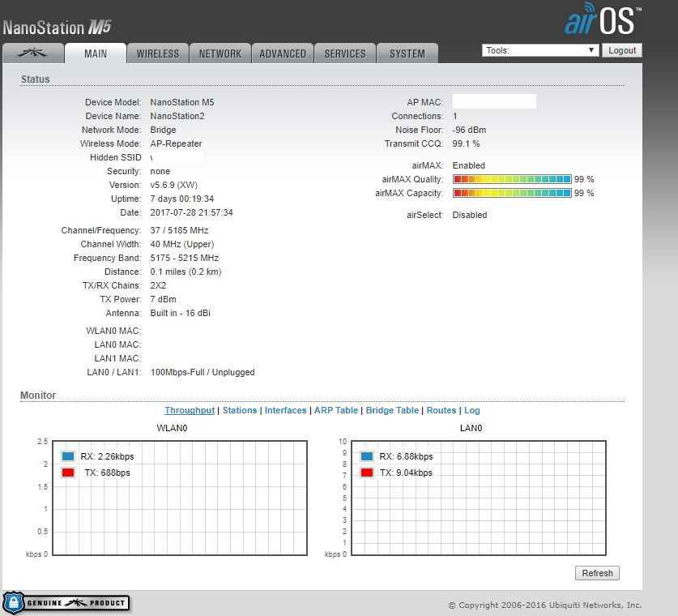Viewport: 678px width, 616px height.
Task: Open the Log monitor link
Action: pyautogui.click(x=471, y=410)
